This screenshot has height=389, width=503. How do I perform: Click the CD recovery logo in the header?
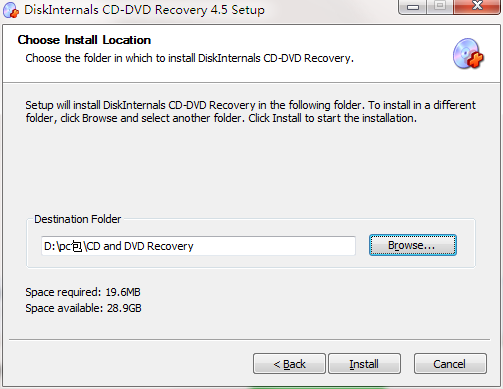[x=468, y=54]
